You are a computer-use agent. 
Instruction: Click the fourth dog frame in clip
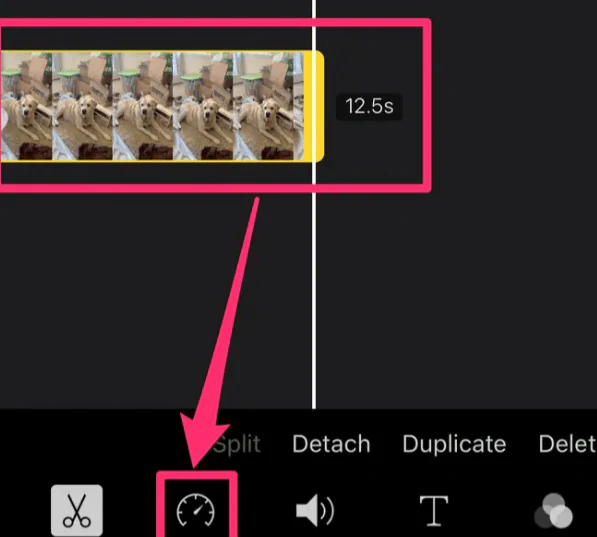pos(203,106)
